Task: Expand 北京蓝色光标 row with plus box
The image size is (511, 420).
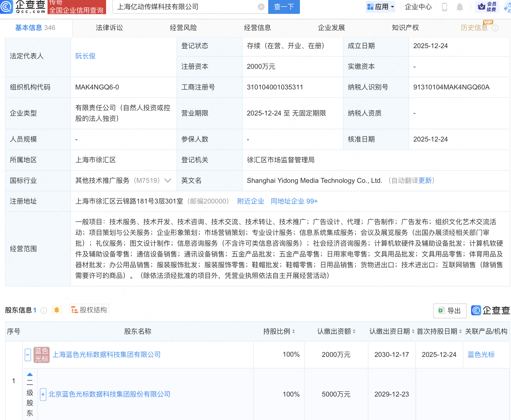Action: [43, 394]
